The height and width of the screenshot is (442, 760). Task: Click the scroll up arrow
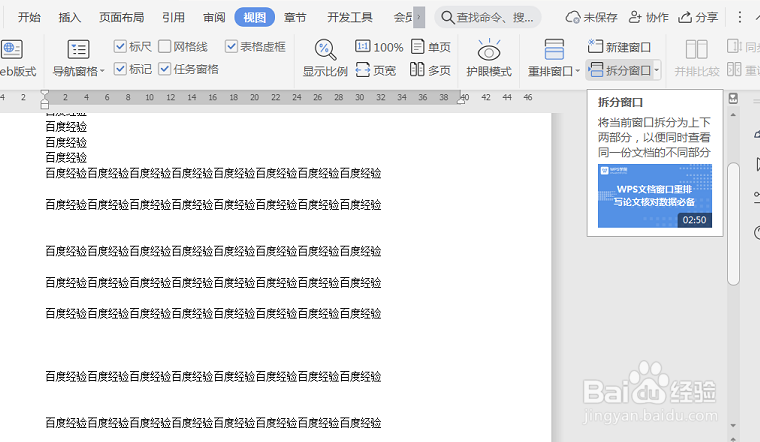coord(733,115)
